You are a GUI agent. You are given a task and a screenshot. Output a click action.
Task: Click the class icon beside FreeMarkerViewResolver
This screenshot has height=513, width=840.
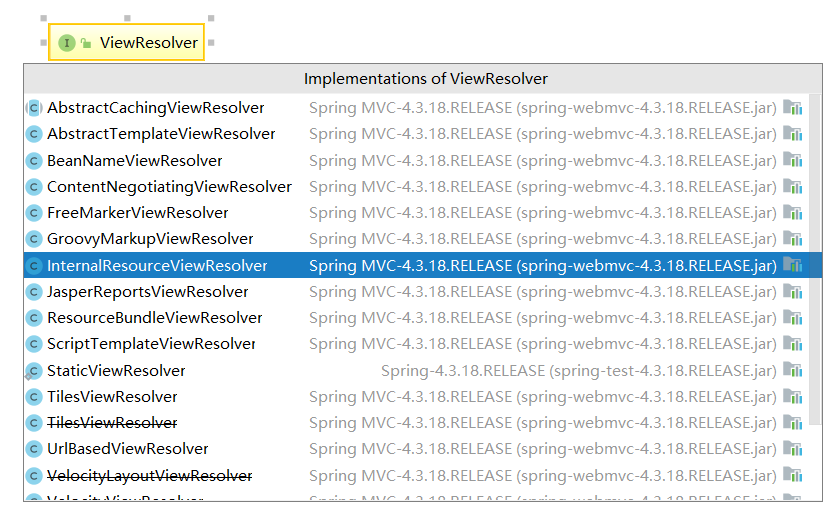pyautogui.click(x=34, y=213)
